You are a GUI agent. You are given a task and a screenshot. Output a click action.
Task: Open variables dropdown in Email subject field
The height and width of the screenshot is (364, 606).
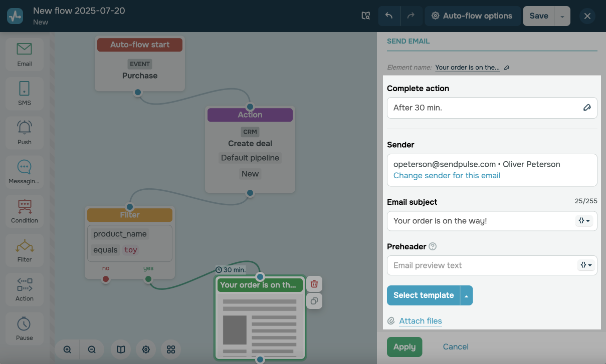tap(585, 221)
